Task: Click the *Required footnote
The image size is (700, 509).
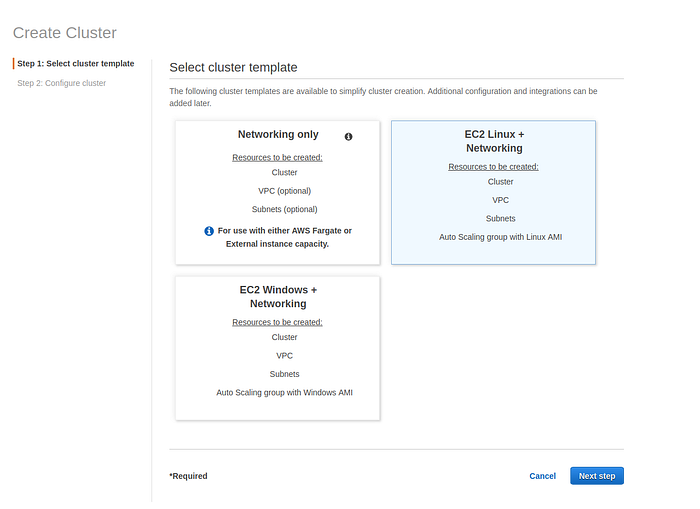Action: click(188, 476)
